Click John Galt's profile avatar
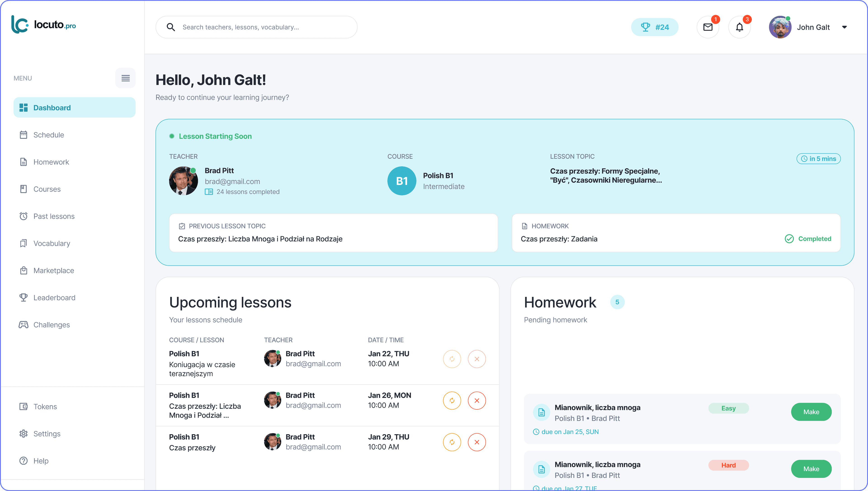 [x=780, y=27]
